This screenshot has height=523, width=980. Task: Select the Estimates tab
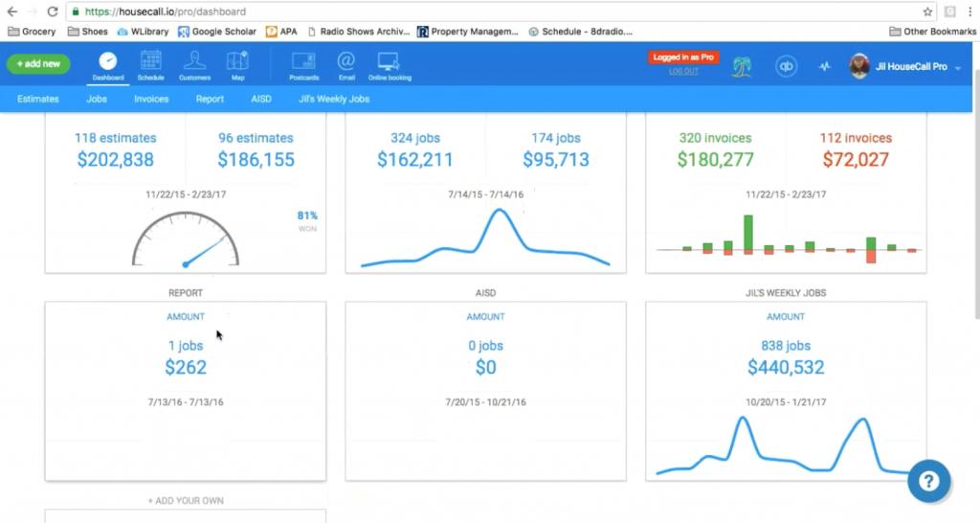pyautogui.click(x=38, y=99)
